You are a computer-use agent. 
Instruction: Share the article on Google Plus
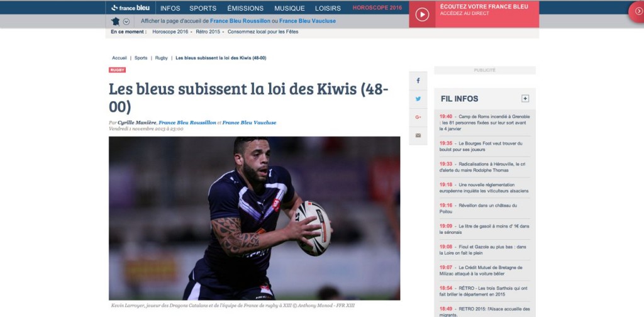click(x=418, y=118)
